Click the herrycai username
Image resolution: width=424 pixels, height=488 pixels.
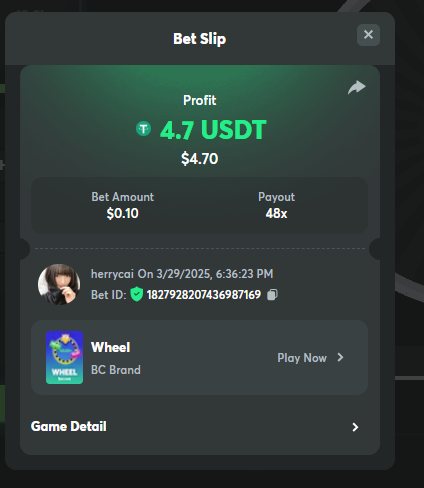pos(112,274)
